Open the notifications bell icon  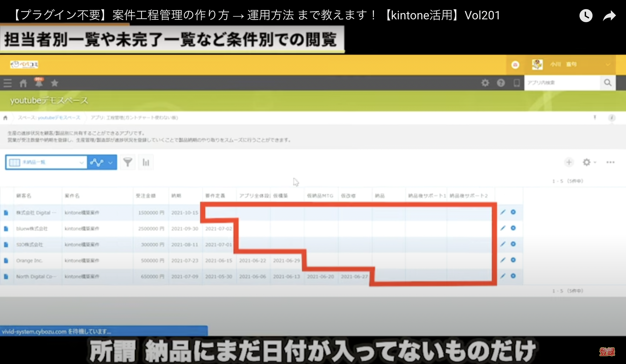(39, 83)
